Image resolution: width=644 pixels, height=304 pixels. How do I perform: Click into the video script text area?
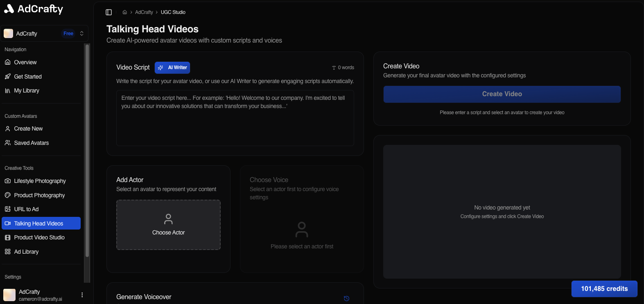coord(235,118)
